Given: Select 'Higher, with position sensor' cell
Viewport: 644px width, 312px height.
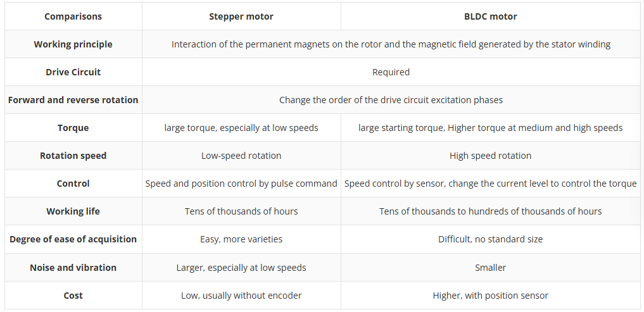Looking at the screenshot, I should (x=490, y=295).
